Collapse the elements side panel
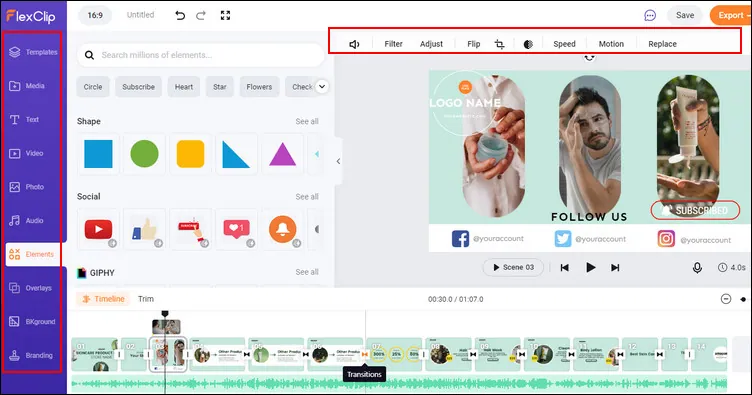This screenshot has width=752, height=395. (x=339, y=161)
